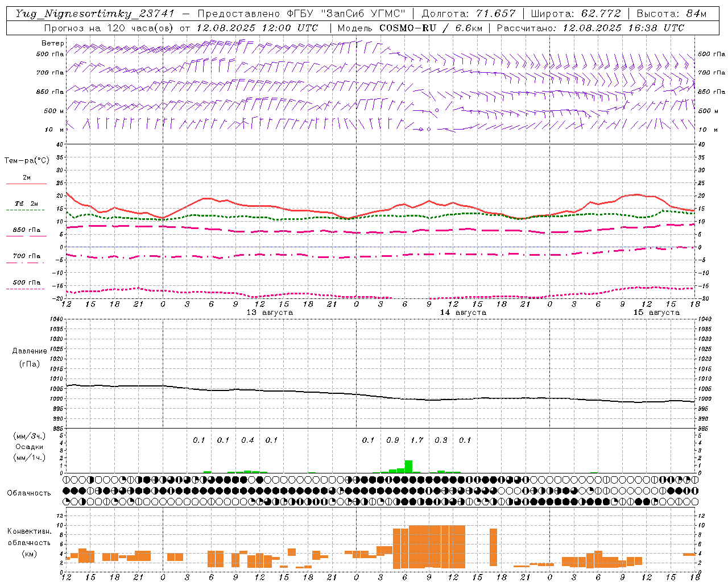Click the '(мм/1ч.)' precipitation unit label

coord(30,458)
